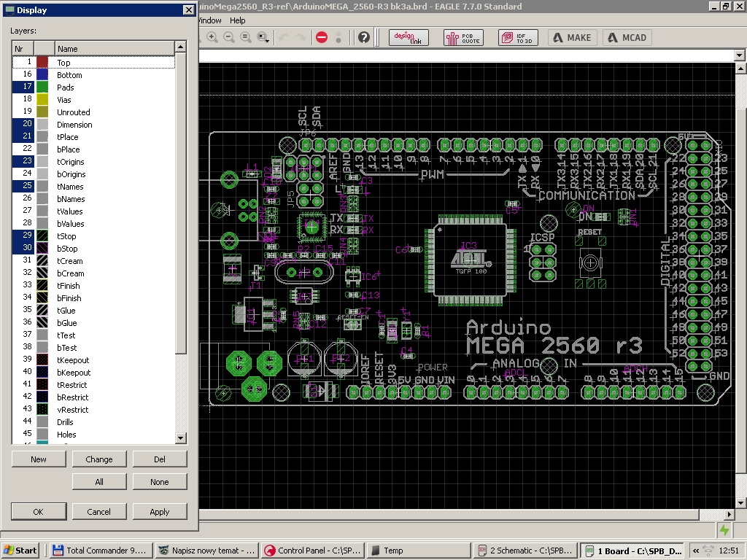
Task: Click the red stop command icon
Action: coord(322,37)
